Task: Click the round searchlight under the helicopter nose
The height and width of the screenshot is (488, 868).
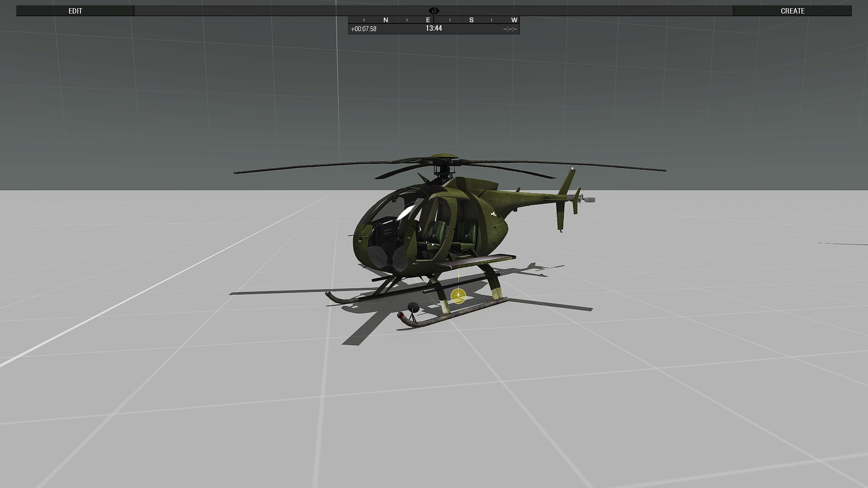Action: 413,308
